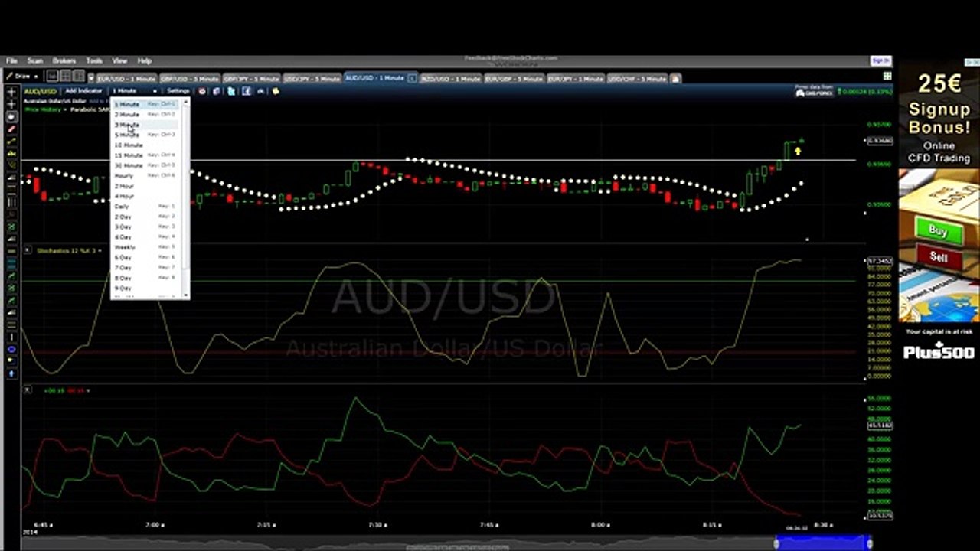This screenshot has height=551, width=980.
Task: Click the copy chart icon
Action: (217, 91)
